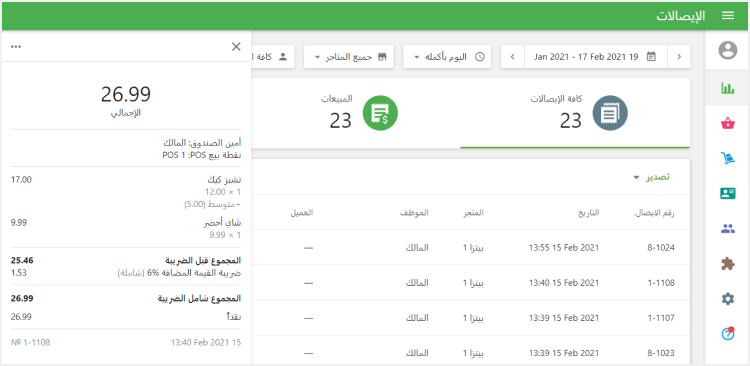Click the العميل column header

(302, 213)
